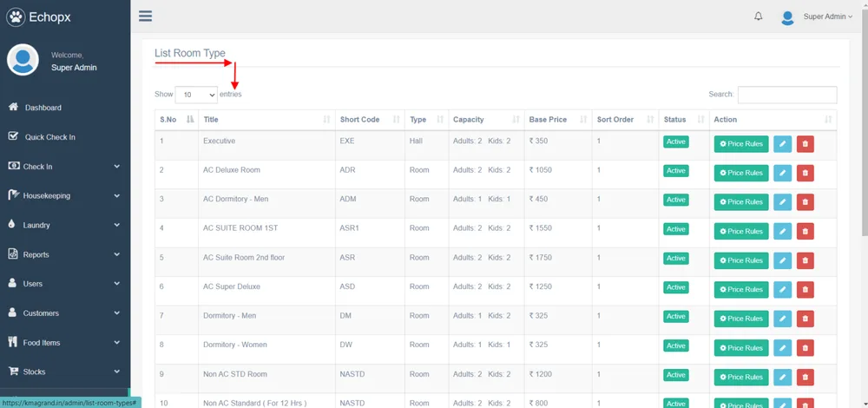The height and width of the screenshot is (408, 868).
Task: Open the Super Admin account dropdown
Action: coord(827,16)
